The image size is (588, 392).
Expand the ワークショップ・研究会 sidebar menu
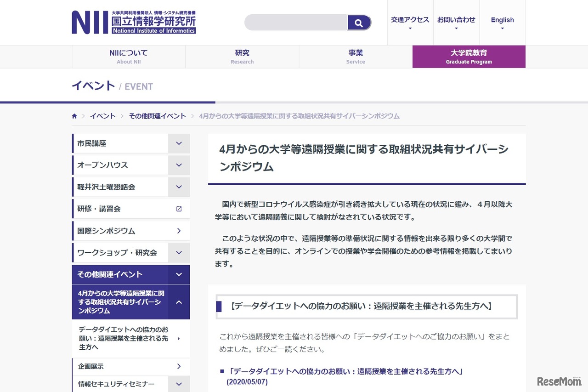tap(179, 252)
